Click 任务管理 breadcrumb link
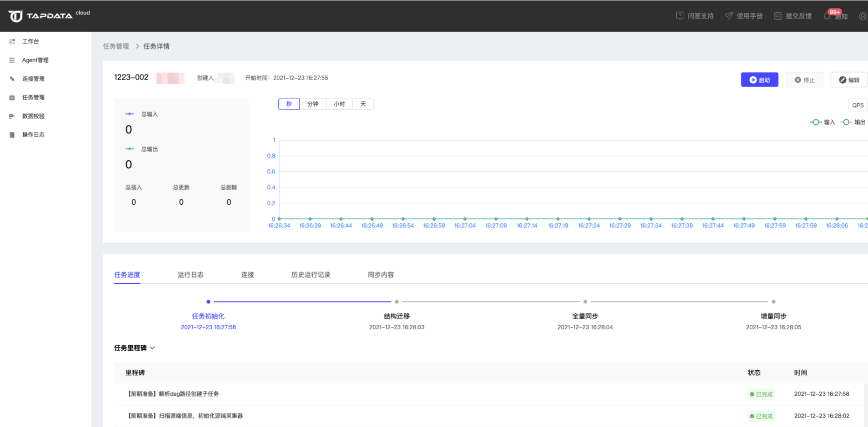Screen dimensions: 868x427 tap(116, 46)
